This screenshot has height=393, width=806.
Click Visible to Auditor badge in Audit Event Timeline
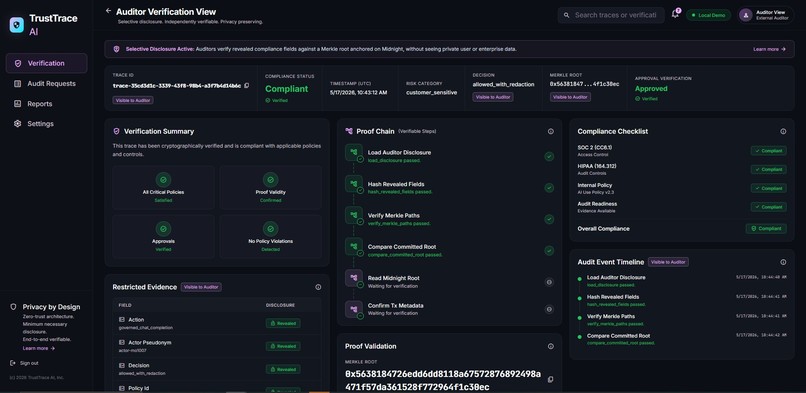(668, 262)
